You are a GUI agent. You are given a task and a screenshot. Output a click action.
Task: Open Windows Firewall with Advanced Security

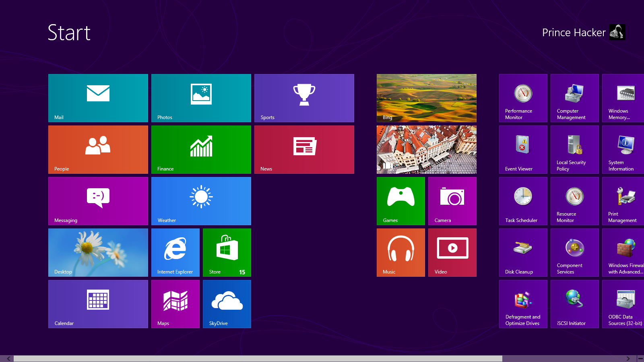623,253
